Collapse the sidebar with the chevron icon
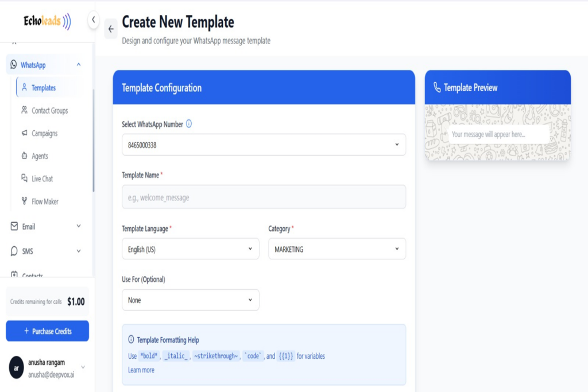The height and width of the screenshot is (392, 588). click(94, 20)
